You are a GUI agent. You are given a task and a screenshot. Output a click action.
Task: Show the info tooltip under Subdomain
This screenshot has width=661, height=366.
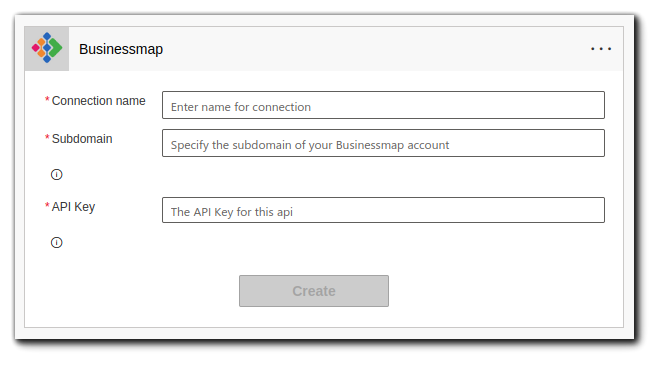56,175
